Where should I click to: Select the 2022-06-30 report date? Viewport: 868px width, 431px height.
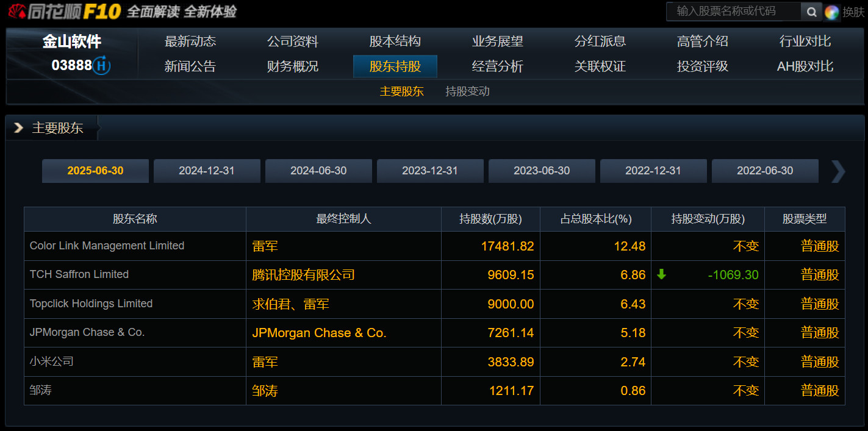(x=765, y=171)
